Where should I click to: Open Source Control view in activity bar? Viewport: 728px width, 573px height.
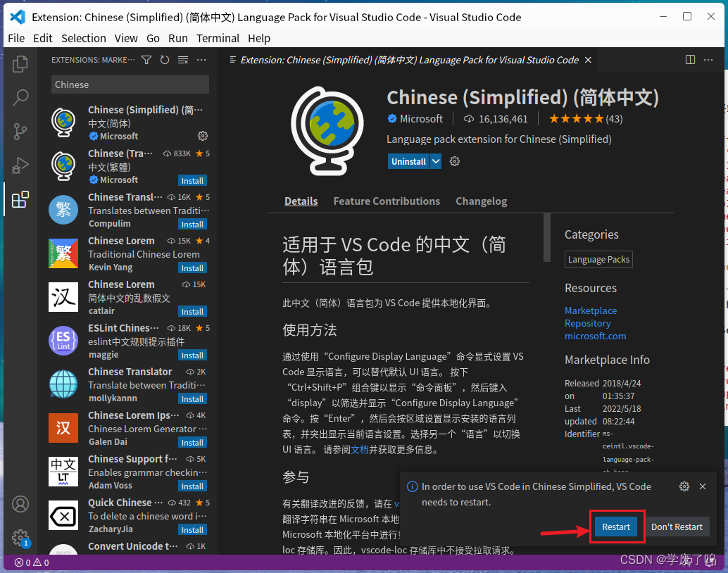[20, 132]
